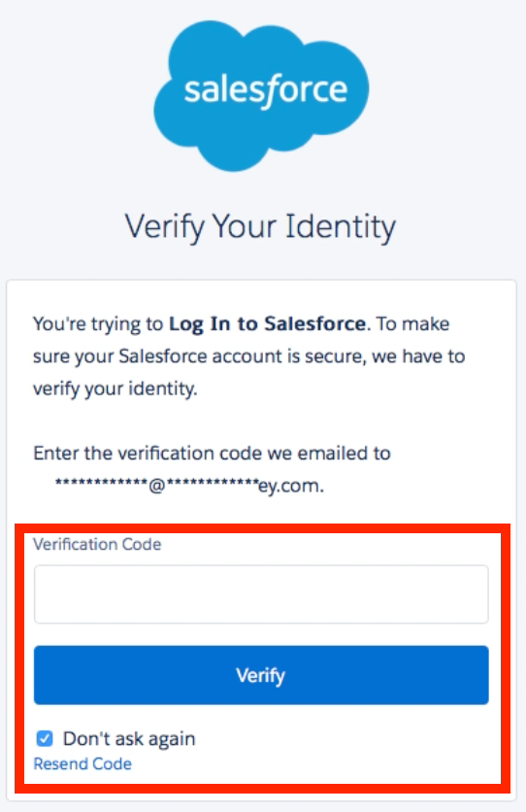The width and height of the screenshot is (526, 812).
Task: Click the @ symbol in the masked email
Action: [x=157, y=486]
